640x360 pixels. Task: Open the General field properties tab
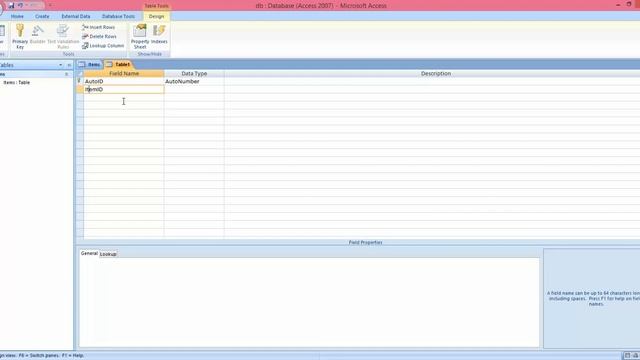[x=89, y=253]
